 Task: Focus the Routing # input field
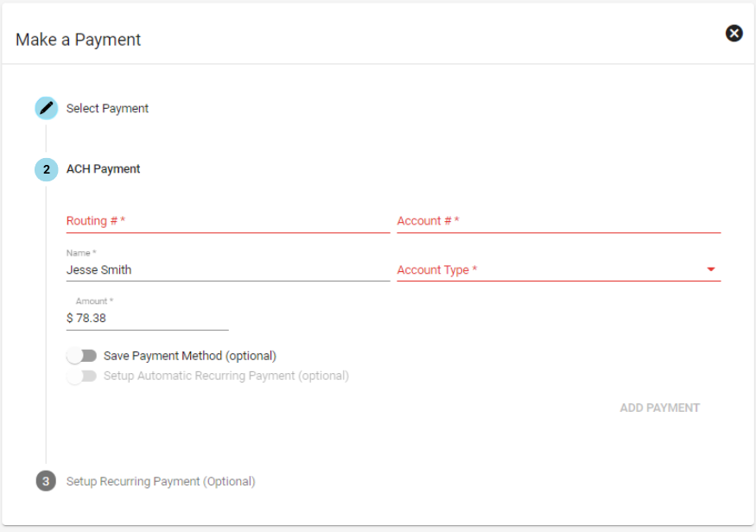228,221
